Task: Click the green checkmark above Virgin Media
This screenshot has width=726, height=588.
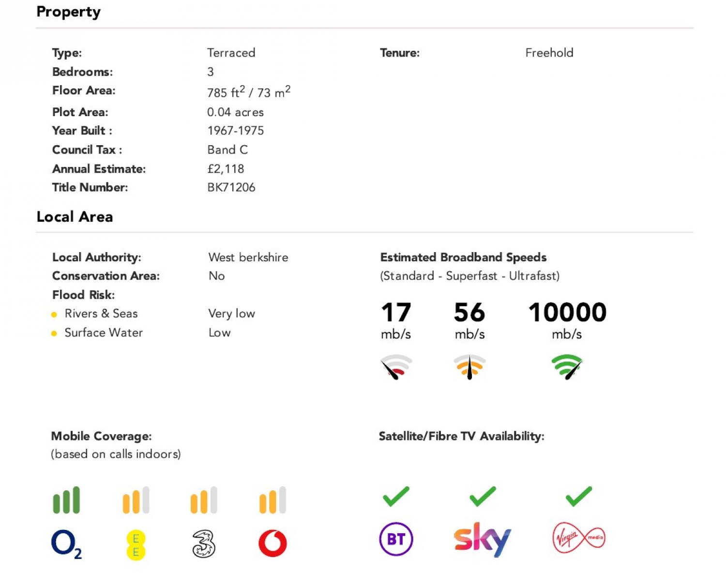Action: pos(578,496)
